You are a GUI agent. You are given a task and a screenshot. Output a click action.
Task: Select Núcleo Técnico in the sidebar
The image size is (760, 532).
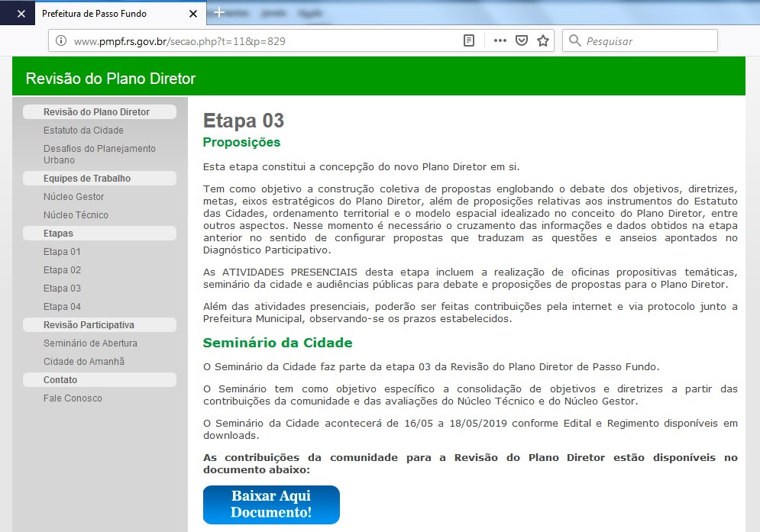pyautogui.click(x=76, y=215)
